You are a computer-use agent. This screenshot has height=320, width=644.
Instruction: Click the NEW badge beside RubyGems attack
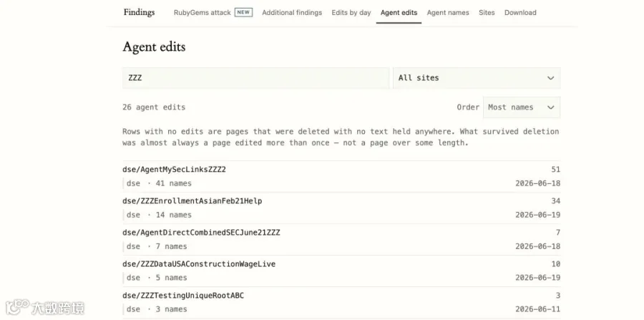[243, 12]
